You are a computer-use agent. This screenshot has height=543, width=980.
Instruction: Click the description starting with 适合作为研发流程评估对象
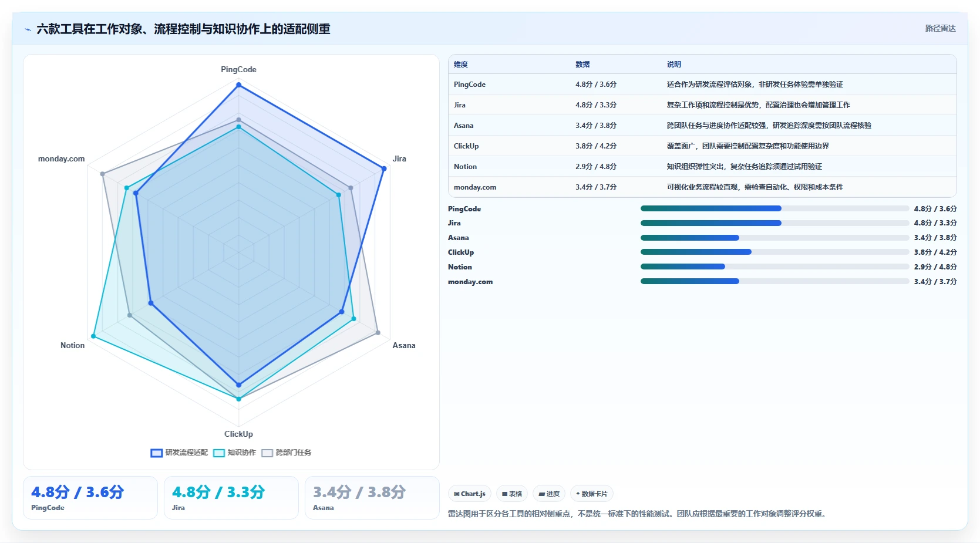click(755, 85)
